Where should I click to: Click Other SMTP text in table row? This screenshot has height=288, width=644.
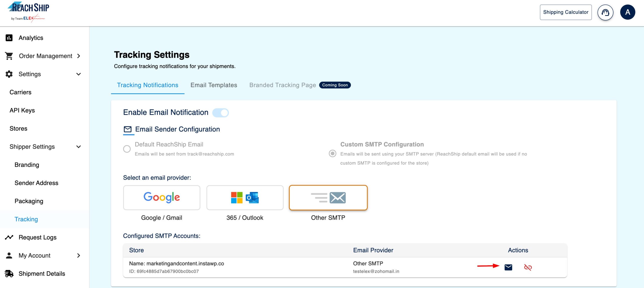click(x=368, y=263)
